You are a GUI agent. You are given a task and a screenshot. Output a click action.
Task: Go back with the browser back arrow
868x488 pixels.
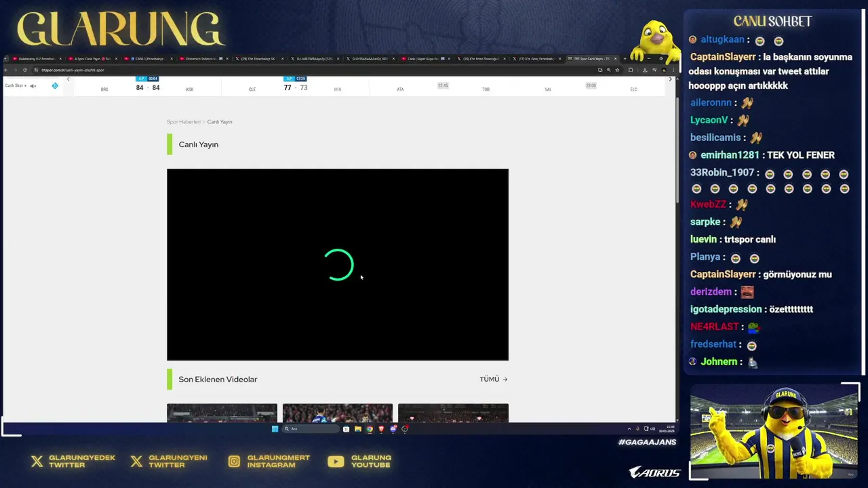6,70
